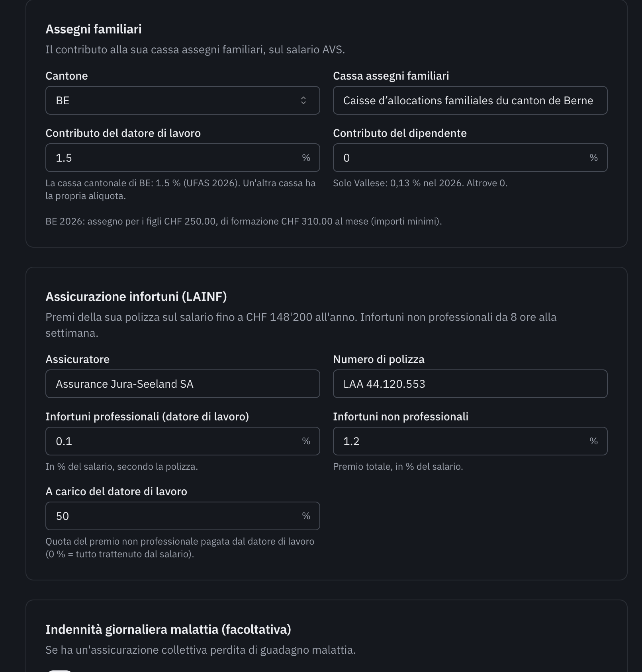Click the % suffix beside the value 50

(x=306, y=516)
